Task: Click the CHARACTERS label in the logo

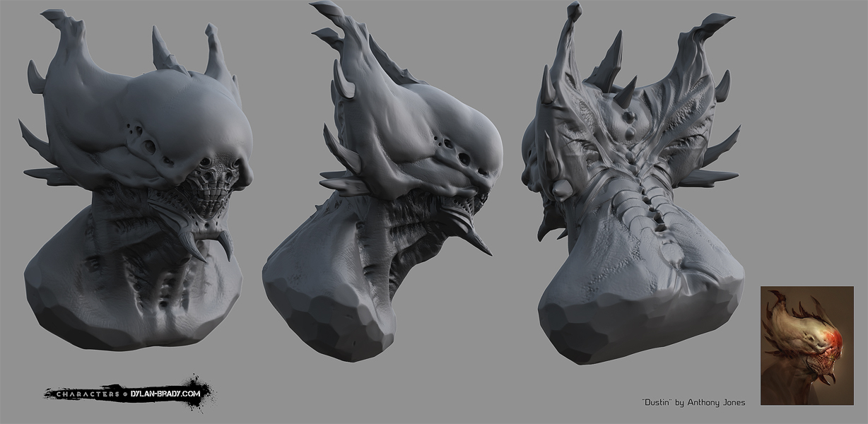Action: coord(88,394)
